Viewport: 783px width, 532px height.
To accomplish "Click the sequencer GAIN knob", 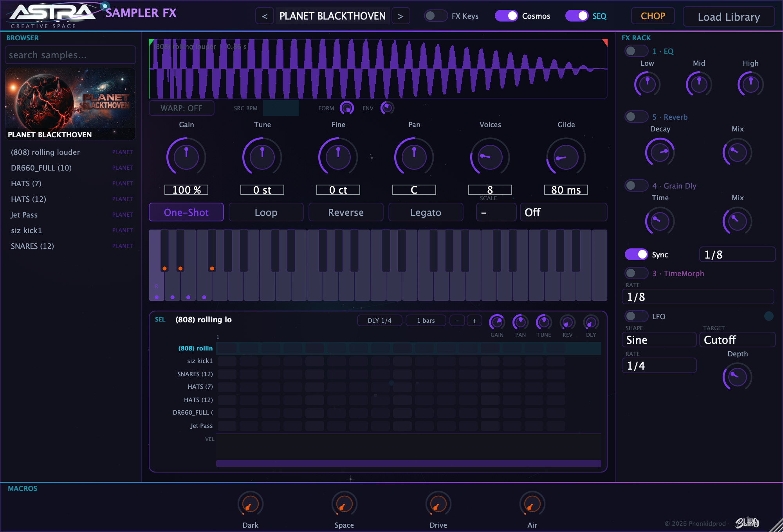I will (x=497, y=322).
